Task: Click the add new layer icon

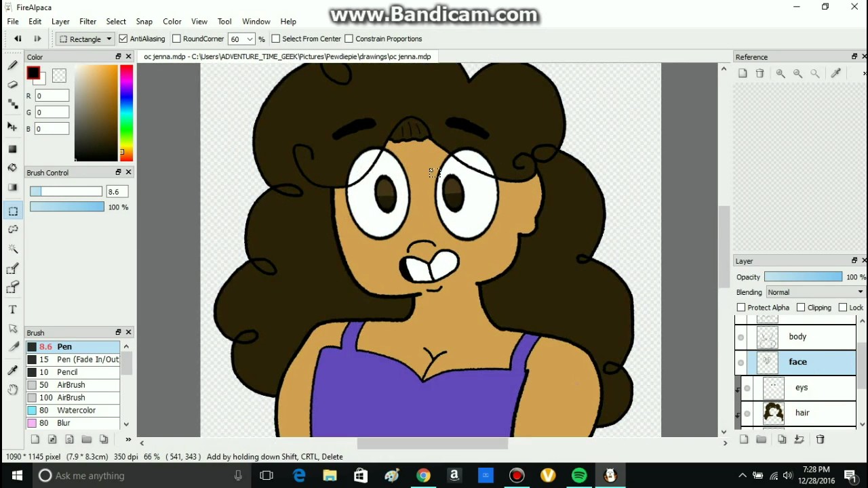Action: pos(744,439)
